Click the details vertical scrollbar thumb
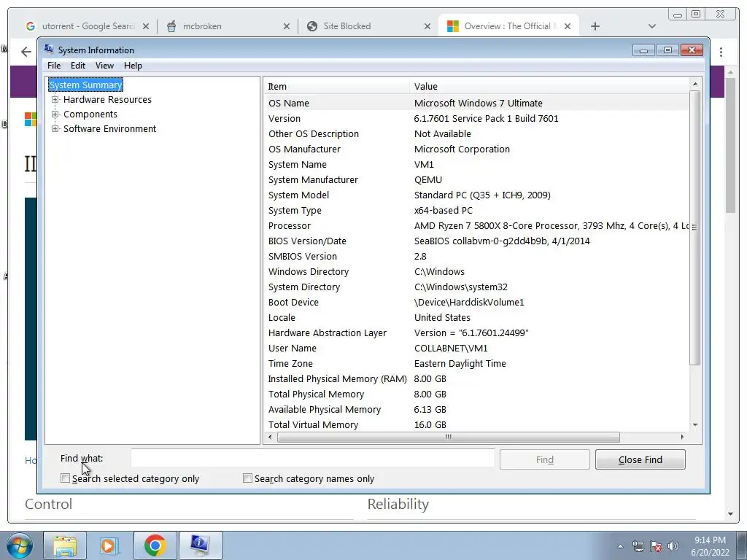The width and height of the screenshot is (747, 560). click(x=695, y=227)
